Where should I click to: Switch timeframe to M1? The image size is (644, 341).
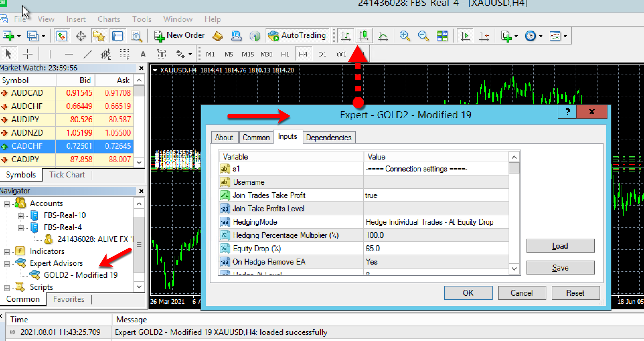210,54
